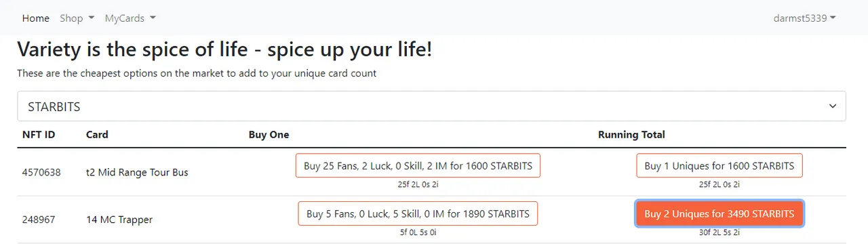Click the NFT ID column header
This screenshot has height=246, width=868.
[39, 134]
